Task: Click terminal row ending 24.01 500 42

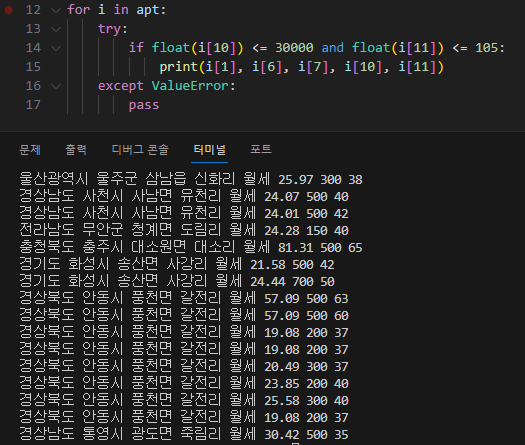Action: point(184,213)
